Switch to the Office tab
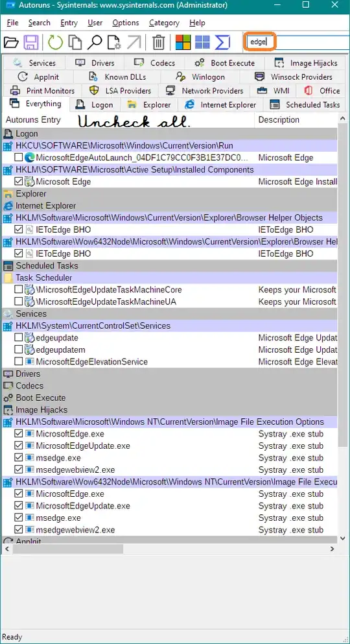350x644 pixels. click(322, 91)
